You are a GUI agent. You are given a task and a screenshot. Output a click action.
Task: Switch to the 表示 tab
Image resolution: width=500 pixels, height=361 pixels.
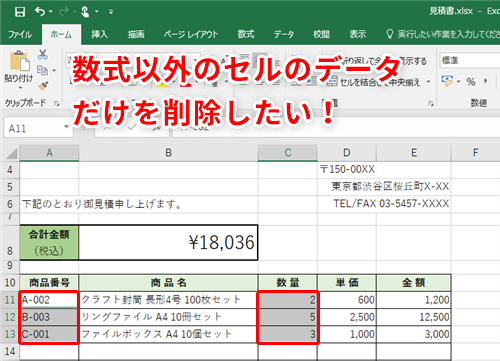358,34
